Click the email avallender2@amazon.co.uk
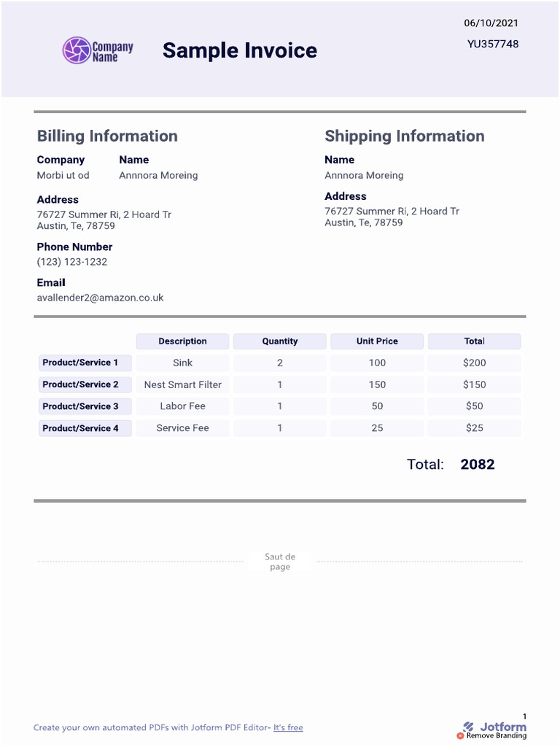 [101, 298]
